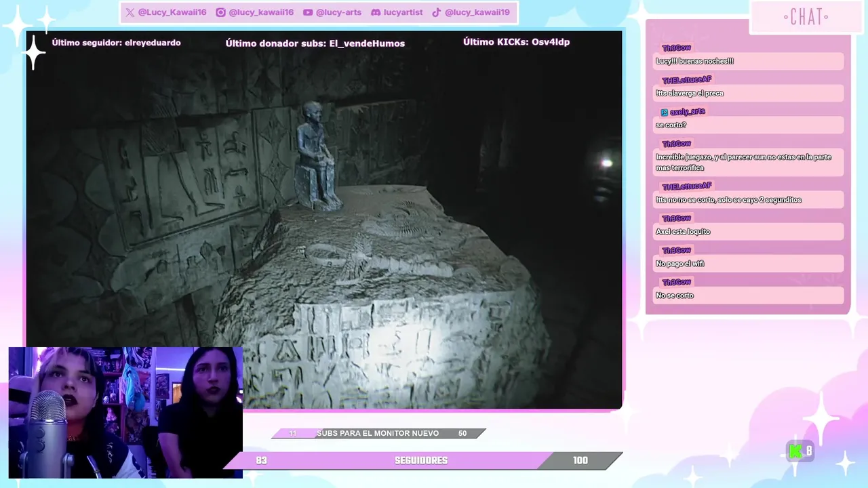868x488 pixels.
Task: Select message 'solo se cayo 2 segunditos'
Action: tap(749, 200)
